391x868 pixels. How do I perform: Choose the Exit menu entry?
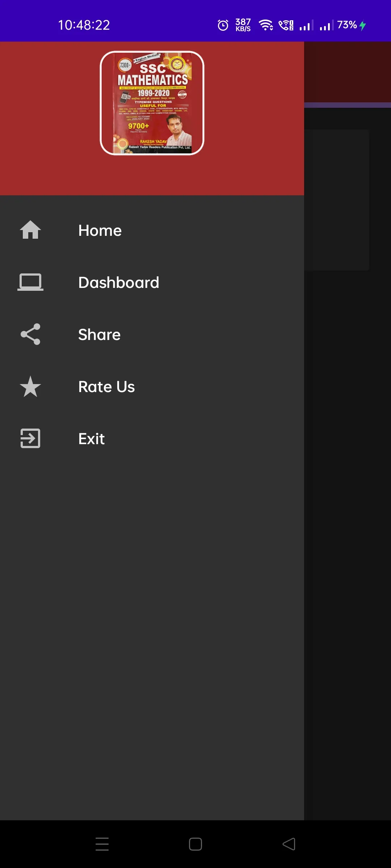point(152,439)
